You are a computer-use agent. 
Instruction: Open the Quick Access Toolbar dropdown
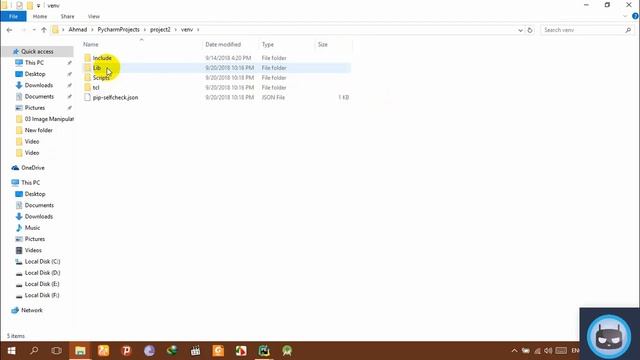[x=38, y=6]
